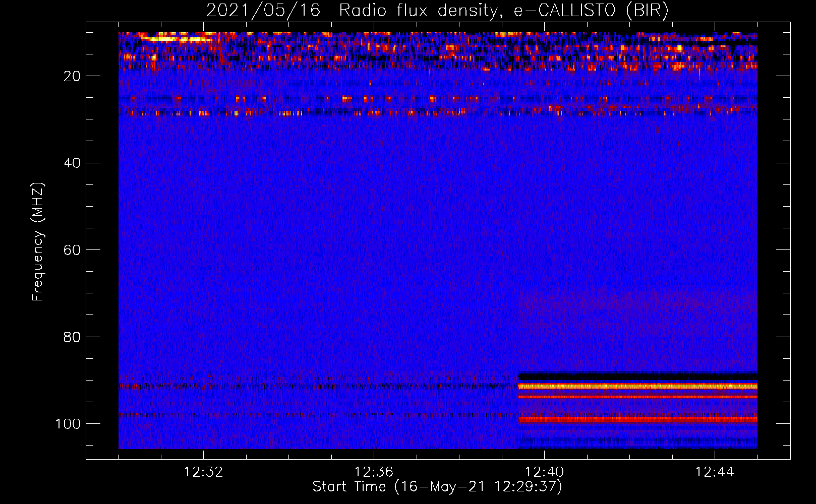The width and height of the screenshot is (816, 504).
Task: Click the '20' frequency tick label
Action: point(72,76)
